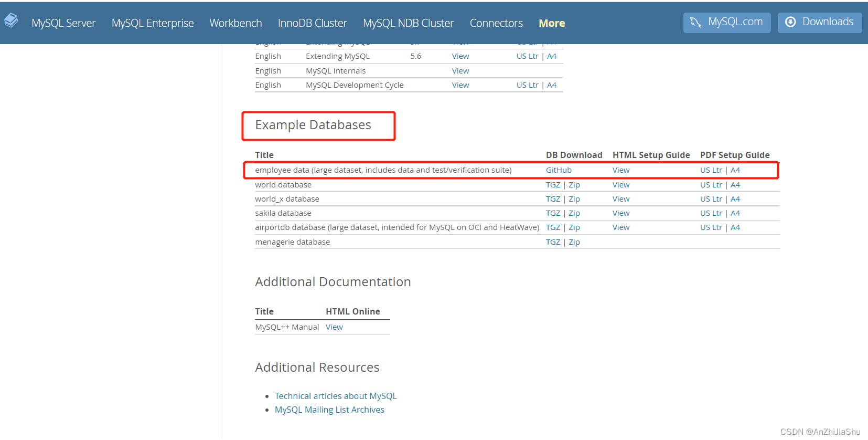The width and height of the screenshot is (868, 440).
Task: Open the MySQL NDB Cluster menu
Action: (408, 23)
